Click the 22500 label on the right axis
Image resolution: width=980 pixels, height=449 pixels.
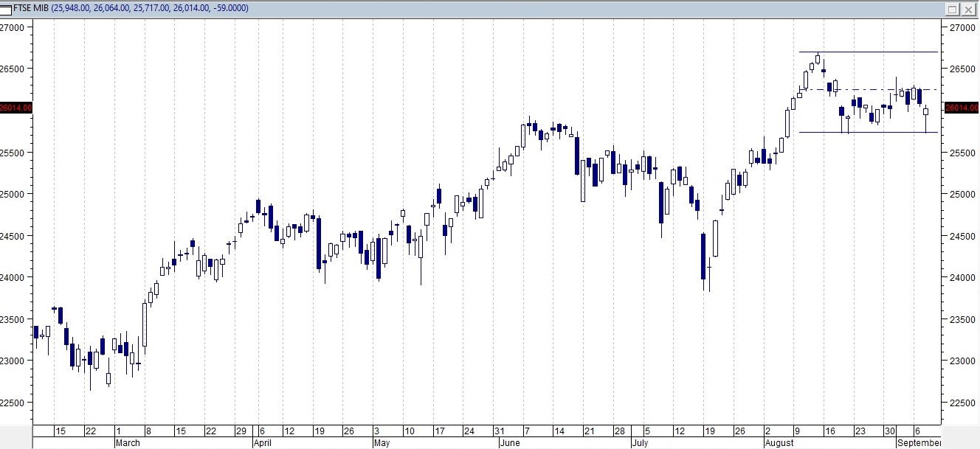click(962, 403)
